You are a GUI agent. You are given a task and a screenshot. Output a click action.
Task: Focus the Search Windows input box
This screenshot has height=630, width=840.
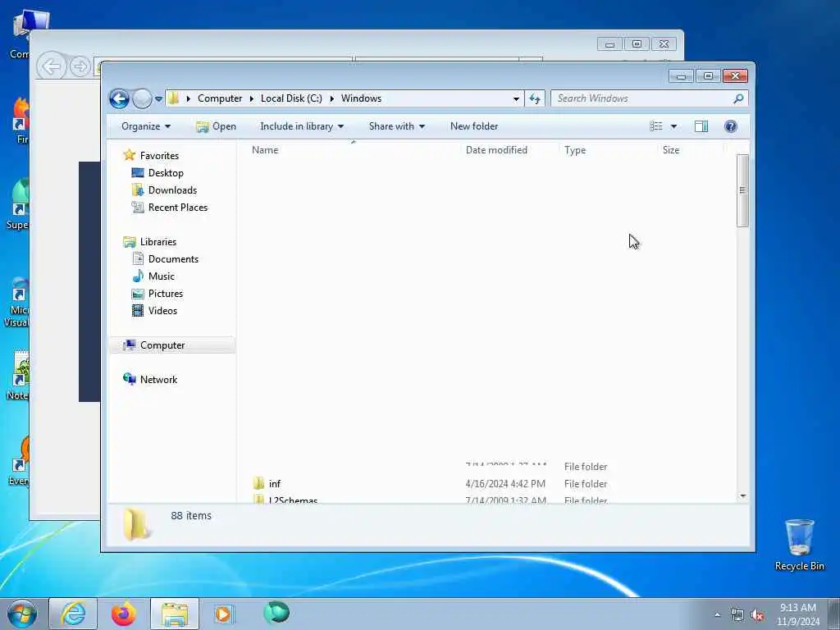tap(641, 98)
